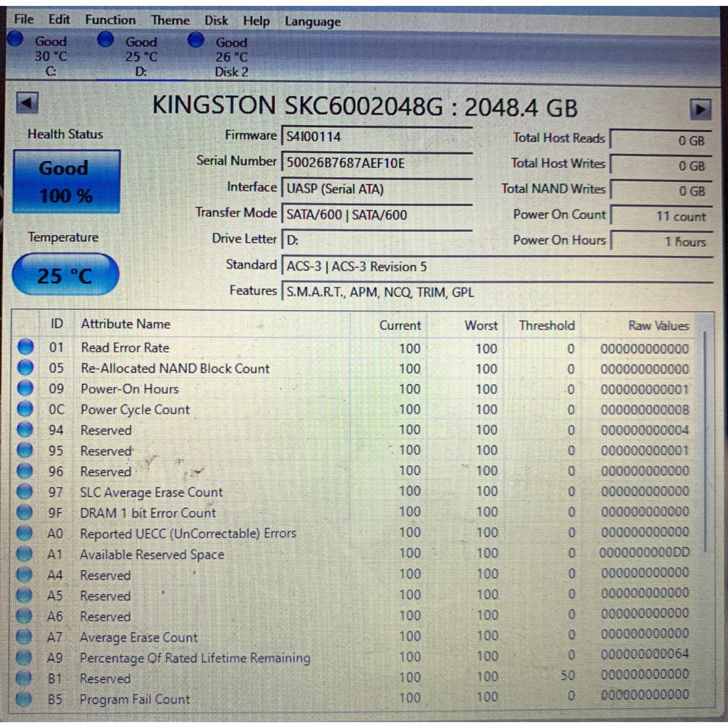Image resolution: width=728 pixels, height=728 pixels.
Task: Open the Theme menu
Action: pyautogui.click(x=170, y=20)
